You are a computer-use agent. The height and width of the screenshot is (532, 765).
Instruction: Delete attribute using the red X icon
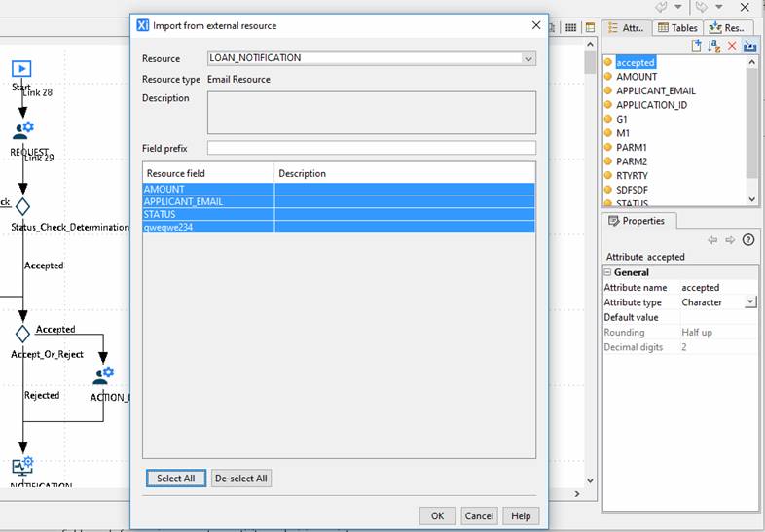(x=732, y=46)
